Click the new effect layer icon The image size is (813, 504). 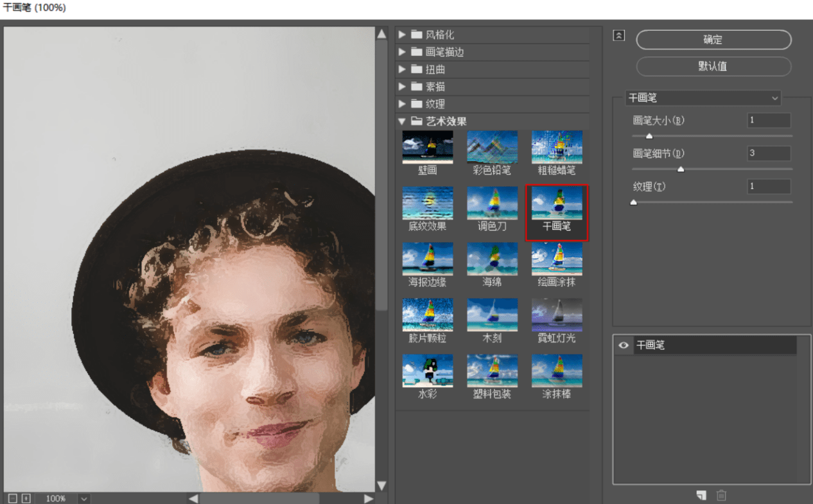(x=701, y=495)
